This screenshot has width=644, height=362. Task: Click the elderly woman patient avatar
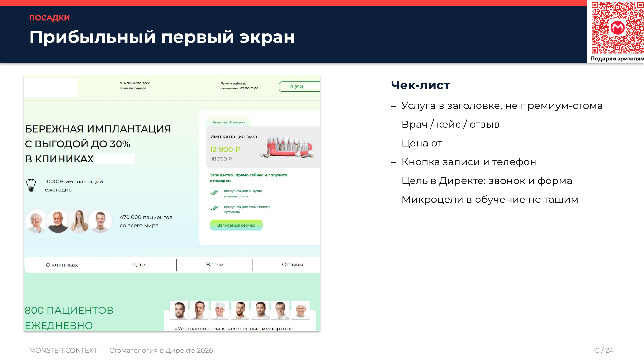coord(36,221)
